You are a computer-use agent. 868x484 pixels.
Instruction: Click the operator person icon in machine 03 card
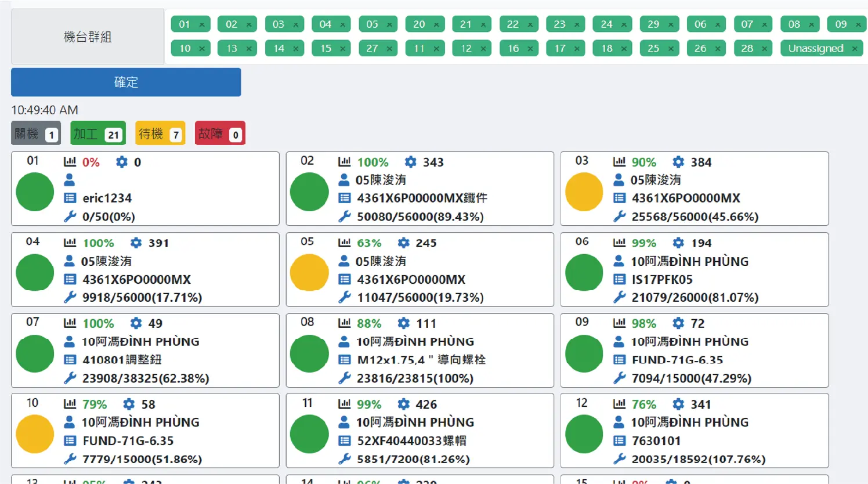[x=619, y=180]
